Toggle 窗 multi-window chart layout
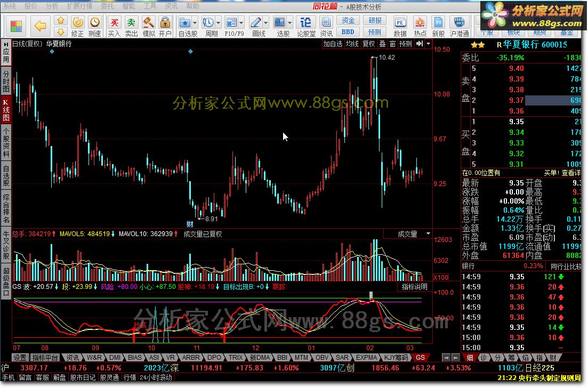Image resolution: width=588 pixels, height=388 pixels. (x=392, y=44)
